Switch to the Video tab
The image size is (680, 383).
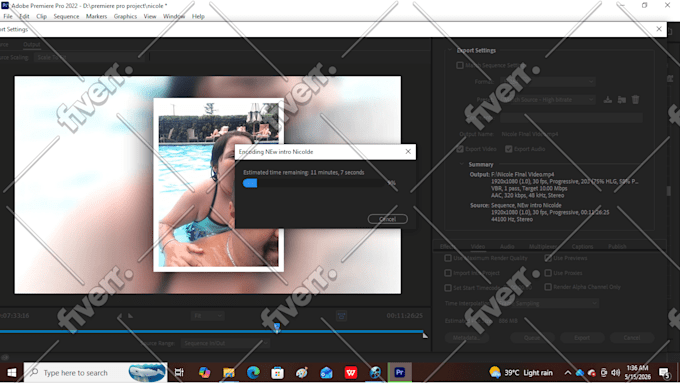478,246
